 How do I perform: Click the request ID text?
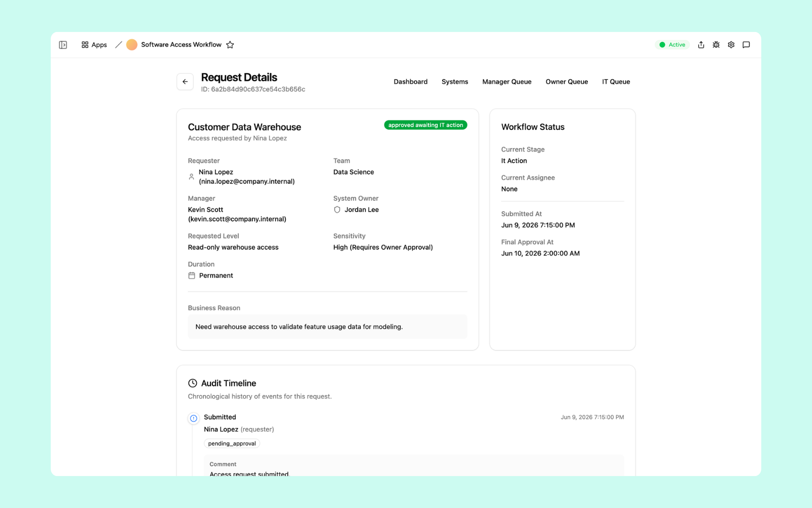(253, 89)
